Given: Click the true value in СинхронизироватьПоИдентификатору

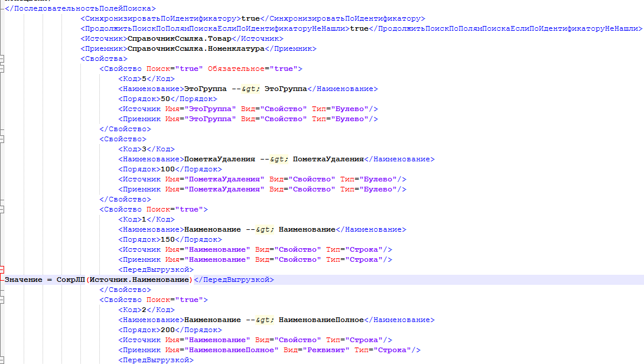Looking at the screenshot, I should [x=251, y=18].
